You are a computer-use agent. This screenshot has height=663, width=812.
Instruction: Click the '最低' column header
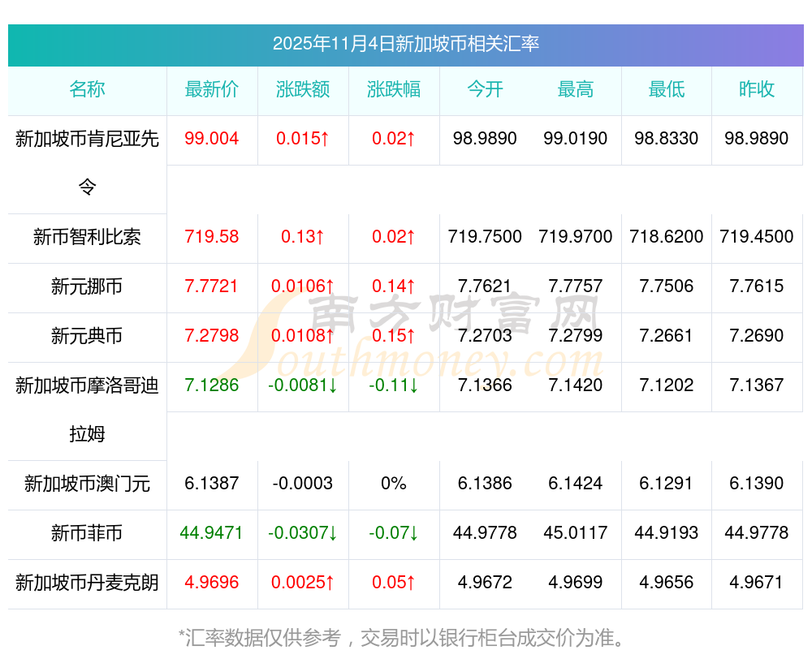coord(667,89)
